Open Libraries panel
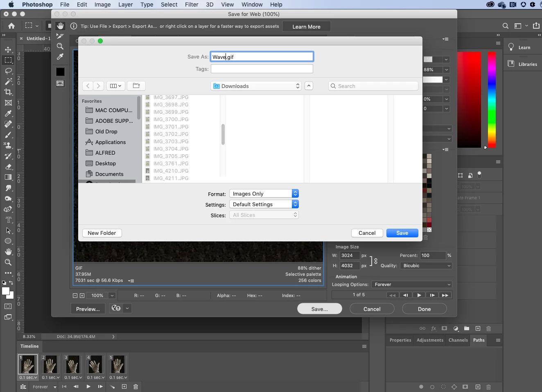Screen dimensions: 542x392 522,64
